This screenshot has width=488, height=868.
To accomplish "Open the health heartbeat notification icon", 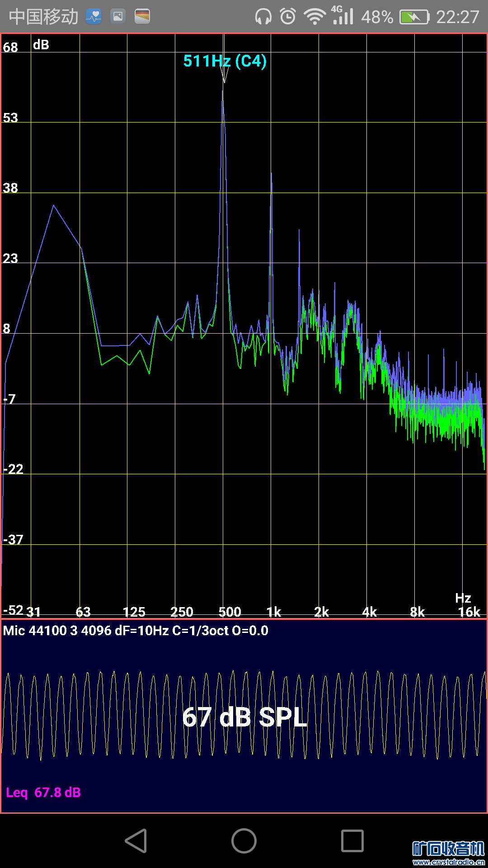I will tap(94, 17).
